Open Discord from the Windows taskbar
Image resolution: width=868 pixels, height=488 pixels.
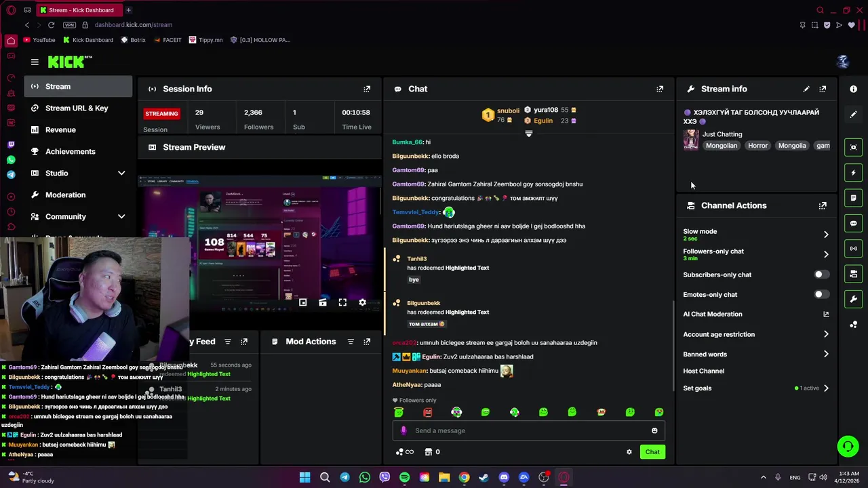pos(504,477)
